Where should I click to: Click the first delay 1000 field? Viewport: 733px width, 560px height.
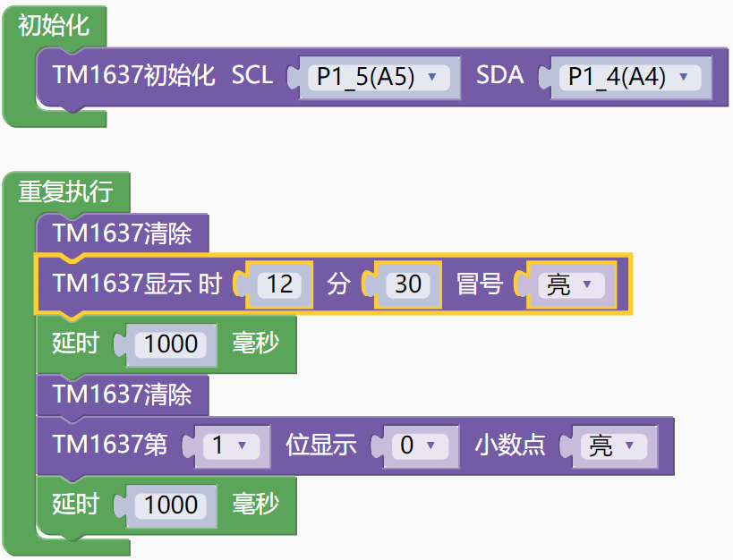pos(171,344)
